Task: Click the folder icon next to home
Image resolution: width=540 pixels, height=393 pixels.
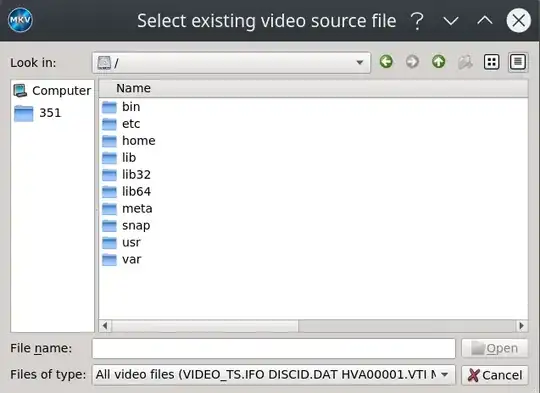Action: [110, 141]
